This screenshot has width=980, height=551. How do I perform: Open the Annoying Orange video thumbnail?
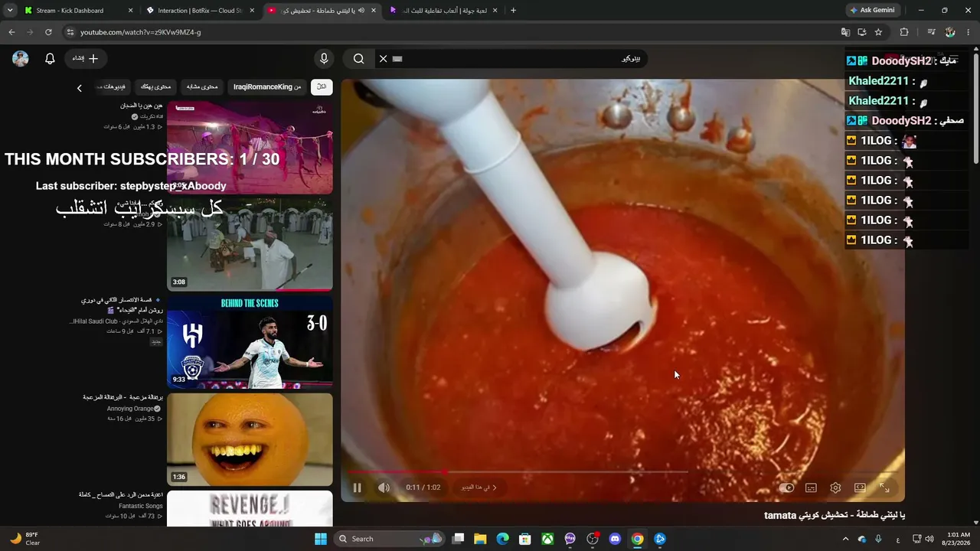click(x=250, y=439)
